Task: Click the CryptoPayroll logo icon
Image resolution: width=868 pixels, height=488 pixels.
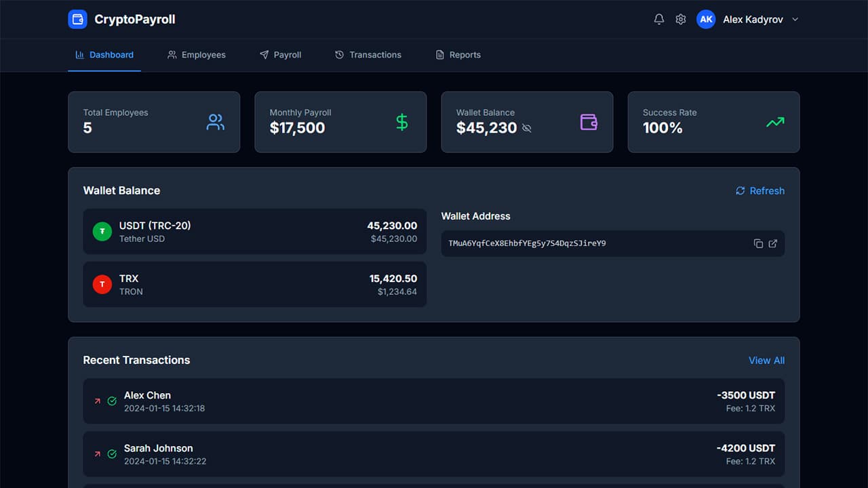Action: point(77,19)
